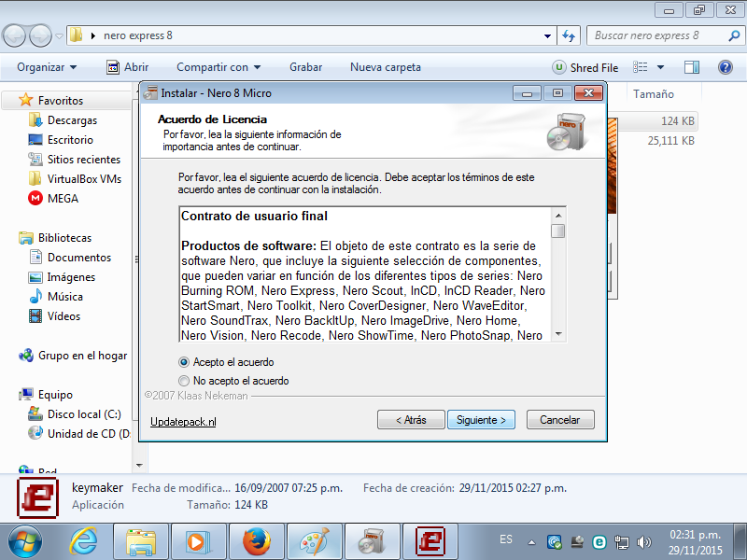Click the volume speaker tray icon
Screen dimensions: 747x560
[x=644, y=542]
